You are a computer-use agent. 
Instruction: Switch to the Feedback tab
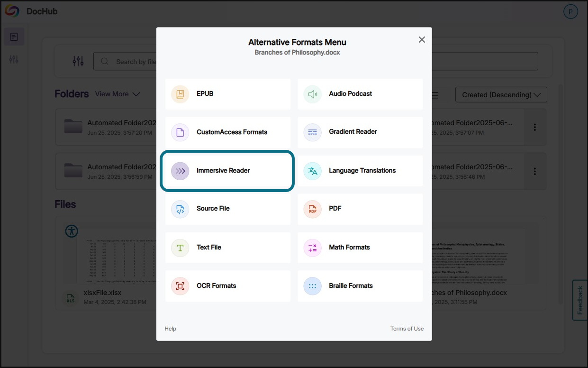click(579, 300)
